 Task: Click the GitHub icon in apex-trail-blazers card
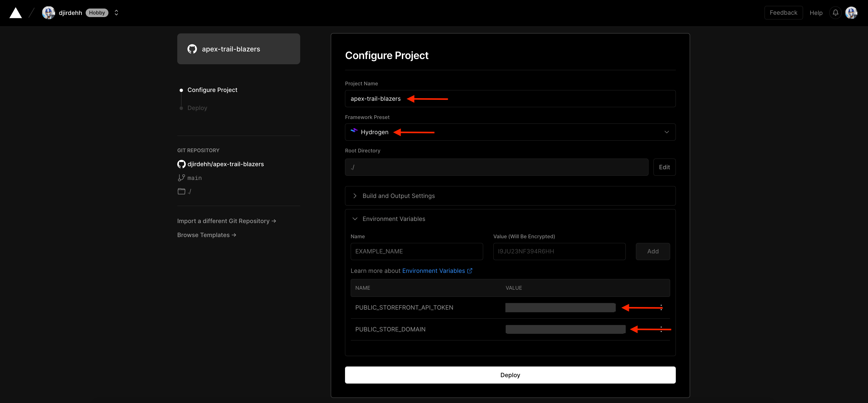coord(192,49)
